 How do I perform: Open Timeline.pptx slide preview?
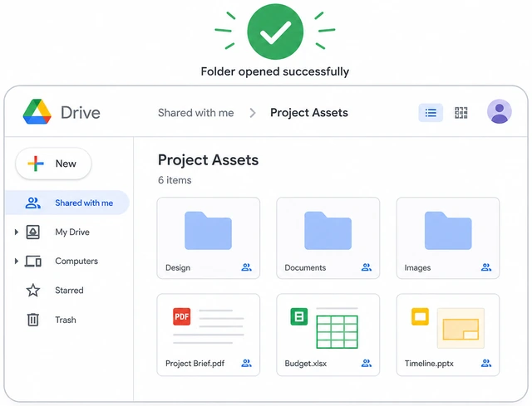coord(461,328)
